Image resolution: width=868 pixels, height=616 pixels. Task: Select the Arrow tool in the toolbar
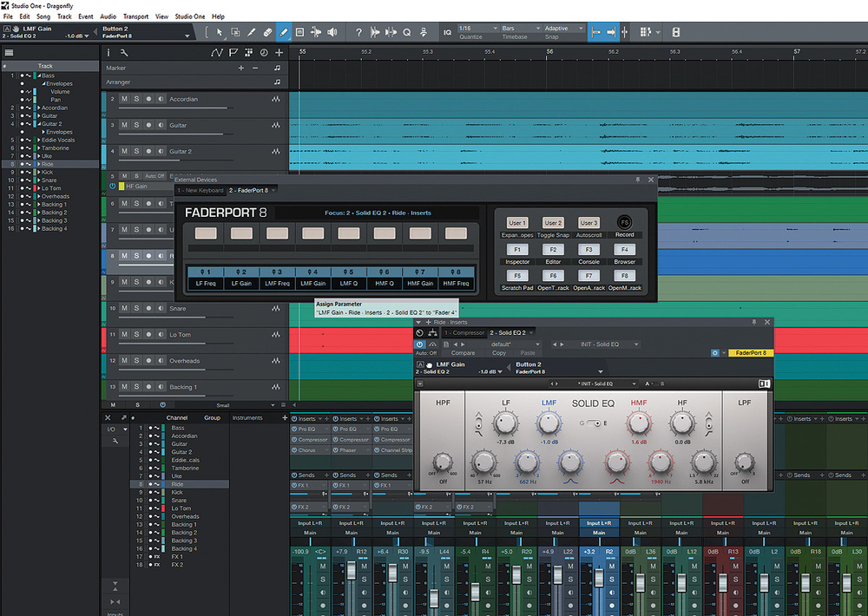coord(220,32)
